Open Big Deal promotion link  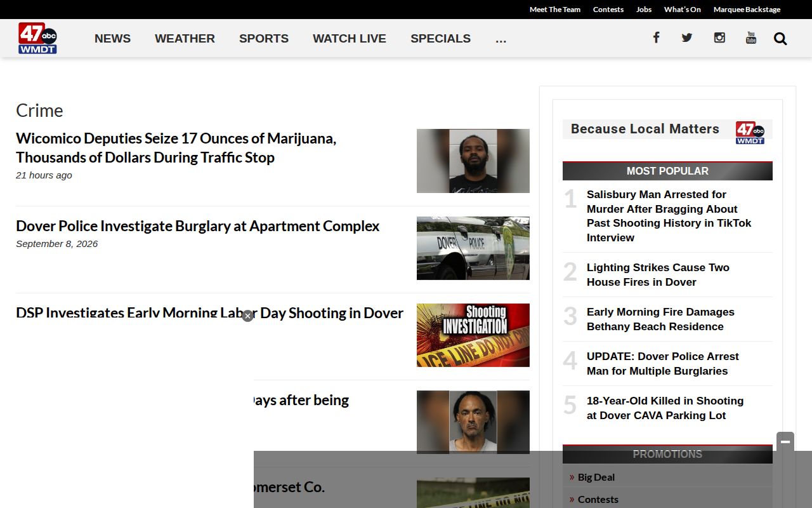pyautogui.click(x=596, y=477)
